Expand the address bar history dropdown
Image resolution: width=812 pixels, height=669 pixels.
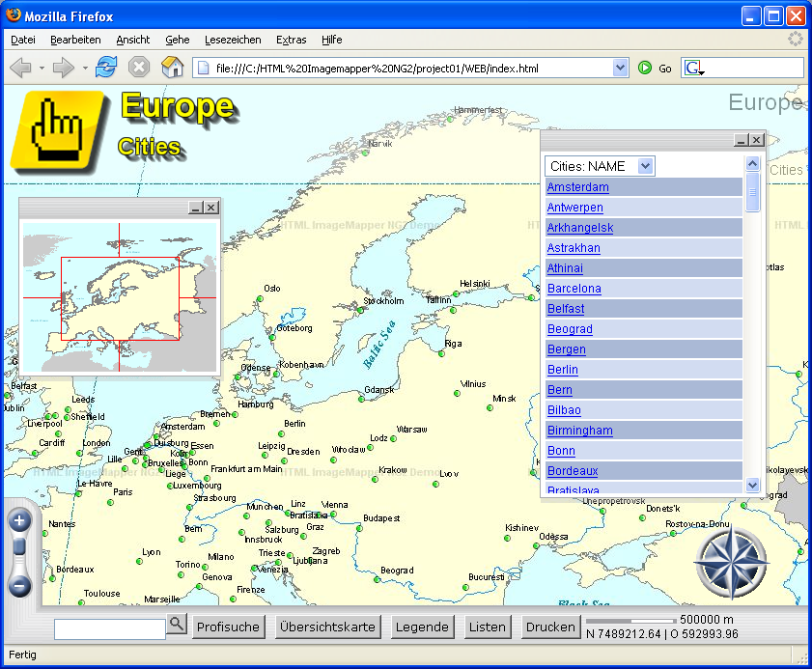pos(621,69)
